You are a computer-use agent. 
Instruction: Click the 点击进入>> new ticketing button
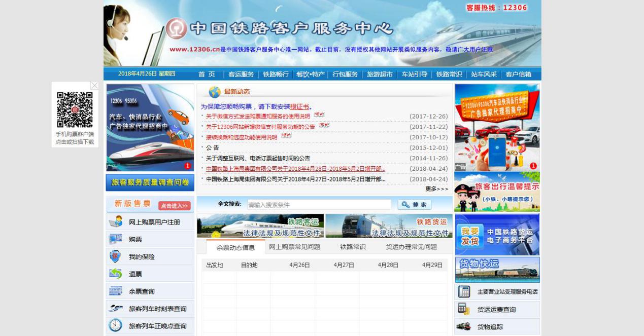pos(175,206)
